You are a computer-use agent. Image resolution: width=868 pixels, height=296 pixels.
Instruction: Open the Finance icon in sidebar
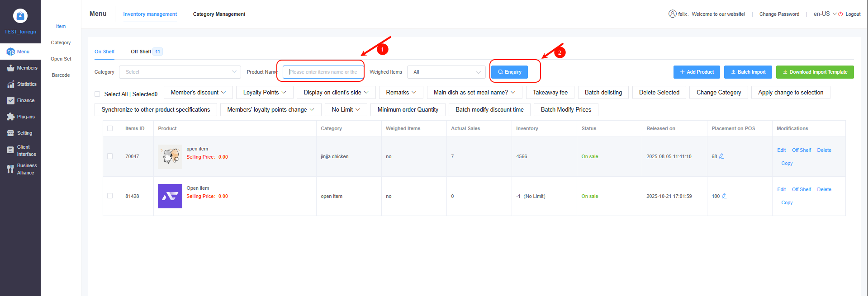(x=10, y=101)
